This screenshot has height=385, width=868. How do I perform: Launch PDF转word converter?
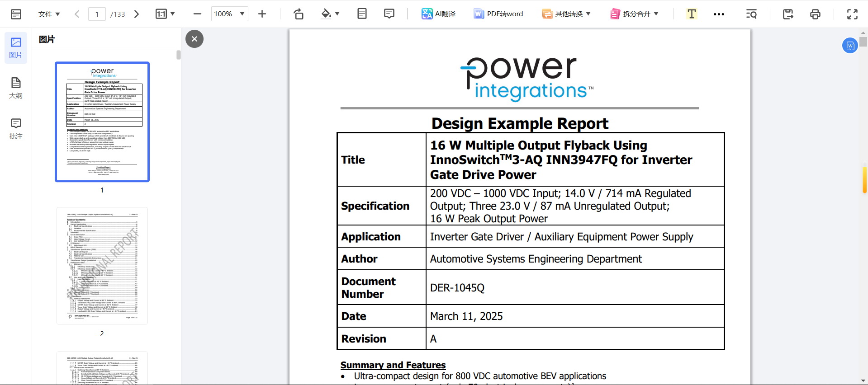498,14
